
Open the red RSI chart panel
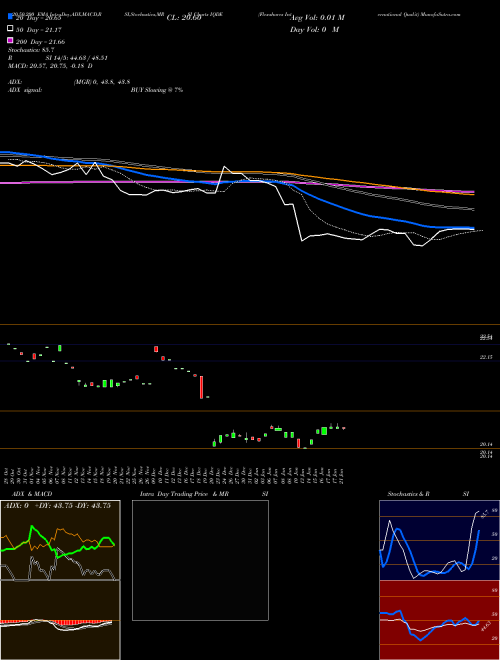coord(439,620)
